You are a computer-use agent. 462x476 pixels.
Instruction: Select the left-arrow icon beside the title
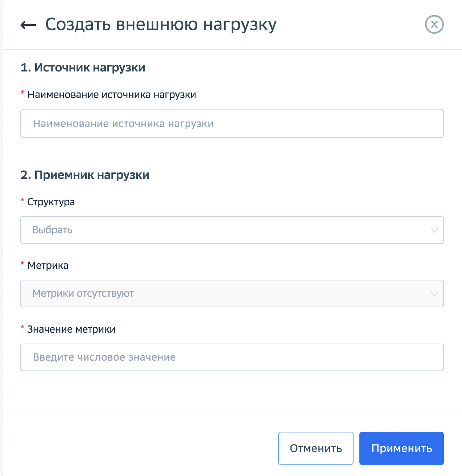click(x=28, y=24)
